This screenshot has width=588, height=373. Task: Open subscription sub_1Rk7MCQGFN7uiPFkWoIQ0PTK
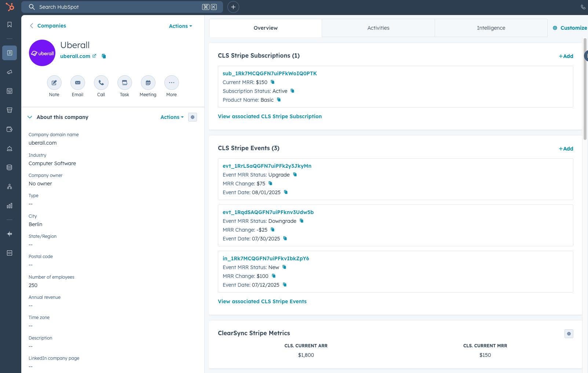[270, 73]
